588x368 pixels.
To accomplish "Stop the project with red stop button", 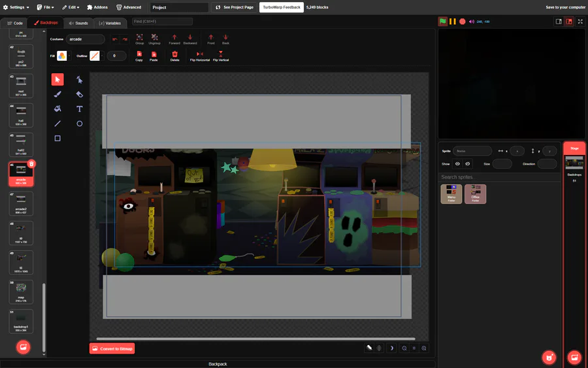I will (x=463, y=22).
